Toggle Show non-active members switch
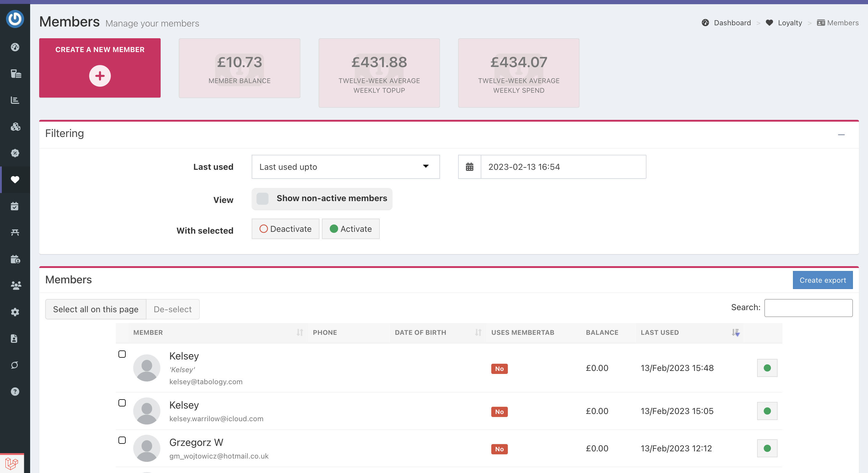868x473 pixels. tap(263, 199)
